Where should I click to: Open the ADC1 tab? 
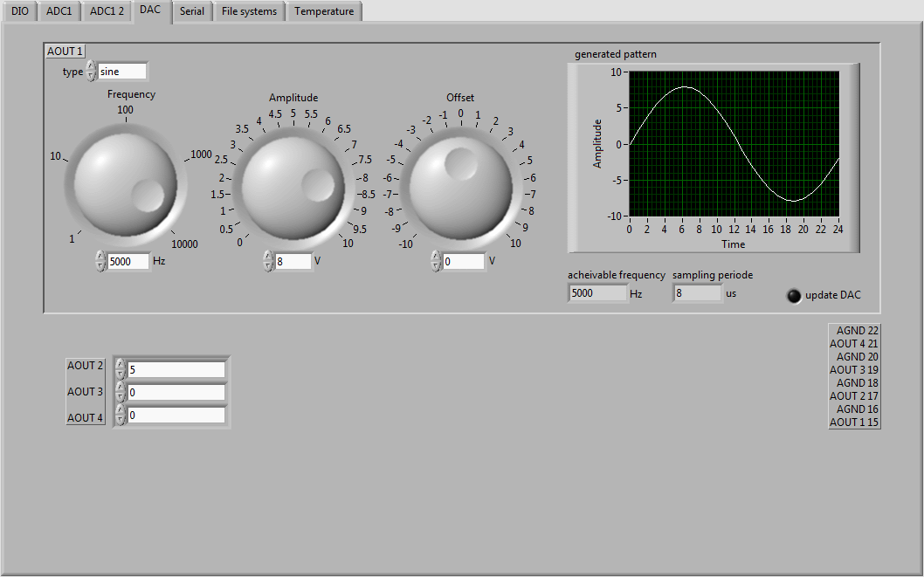pyautogui.click(x=59, y=11)
